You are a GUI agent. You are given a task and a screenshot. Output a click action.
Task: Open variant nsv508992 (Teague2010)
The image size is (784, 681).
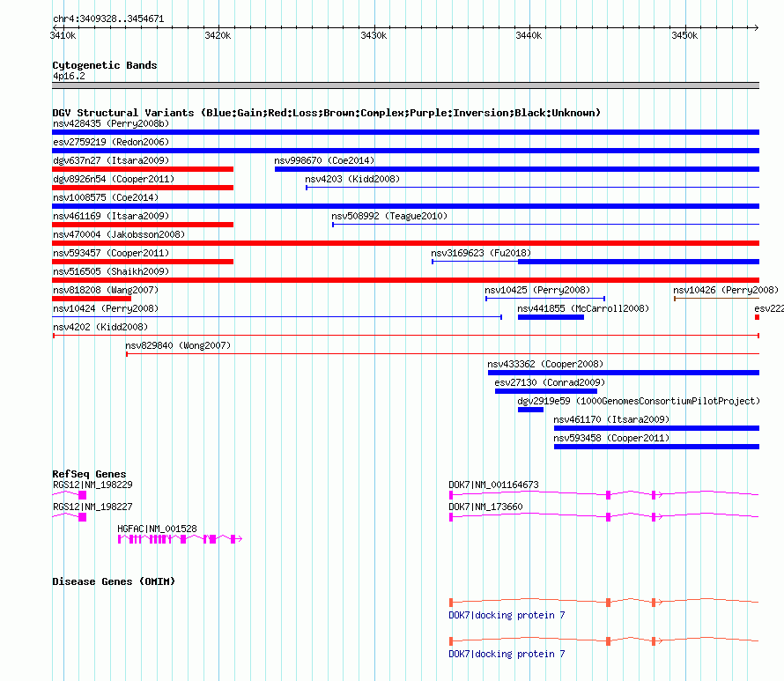[x=545, y=225]
